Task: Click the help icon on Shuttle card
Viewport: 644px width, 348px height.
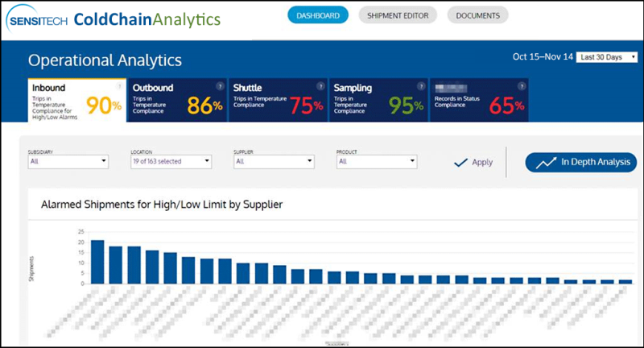Action: (320, 86)
